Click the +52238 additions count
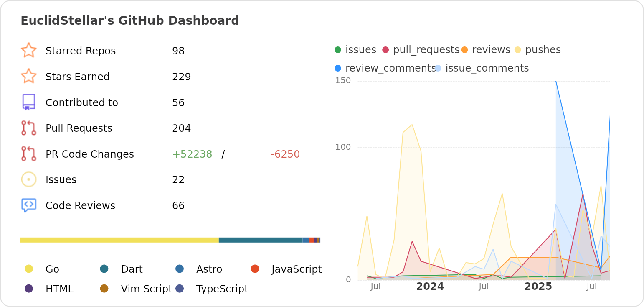 click(x=193, y=154)
